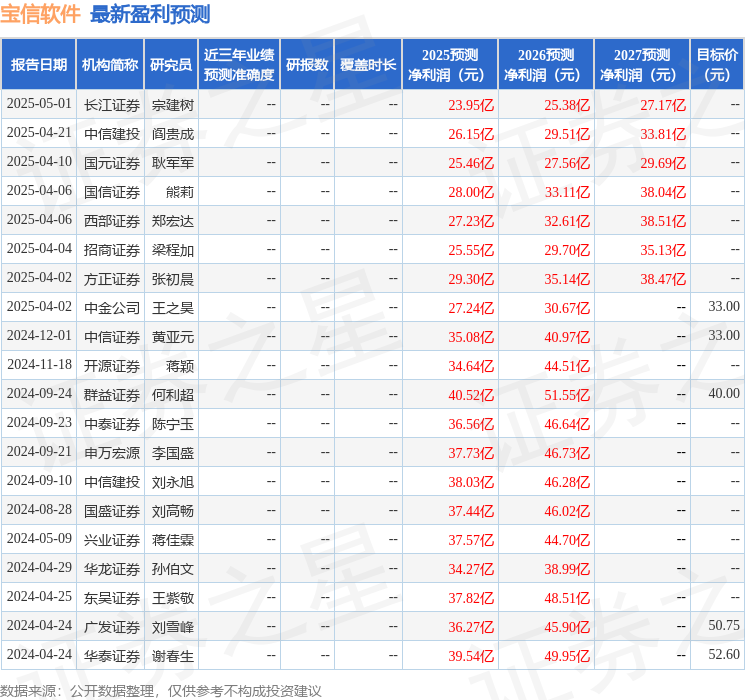
Task: Click the 近三年业绩预测准确度 column header
Action: pyautogui.click(x=239, y=65)
